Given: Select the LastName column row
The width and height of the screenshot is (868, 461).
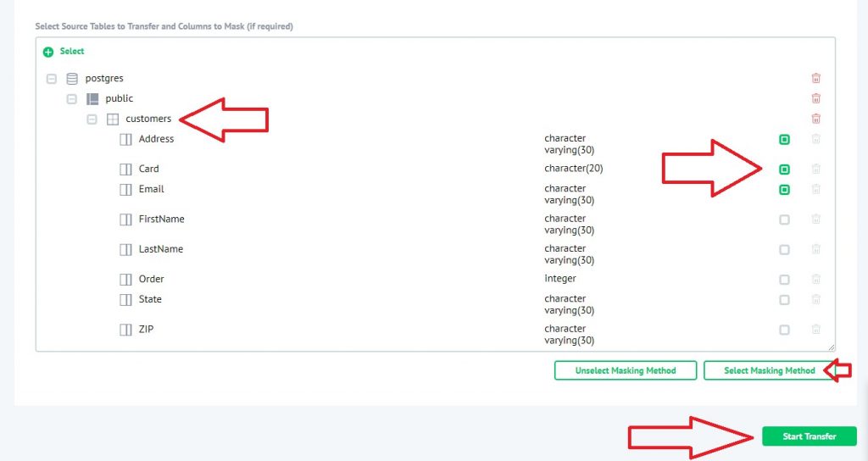Looking at the screenshot, I should pos(161,249).
